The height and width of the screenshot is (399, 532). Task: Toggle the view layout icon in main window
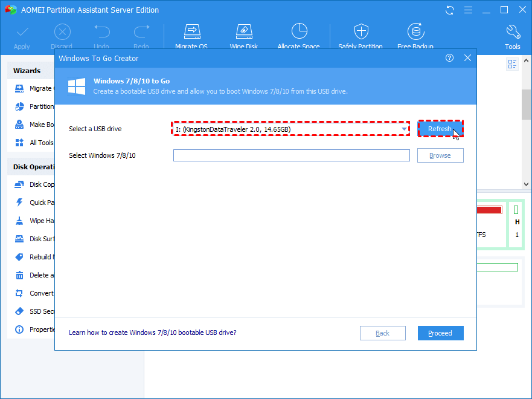[512, 64]
